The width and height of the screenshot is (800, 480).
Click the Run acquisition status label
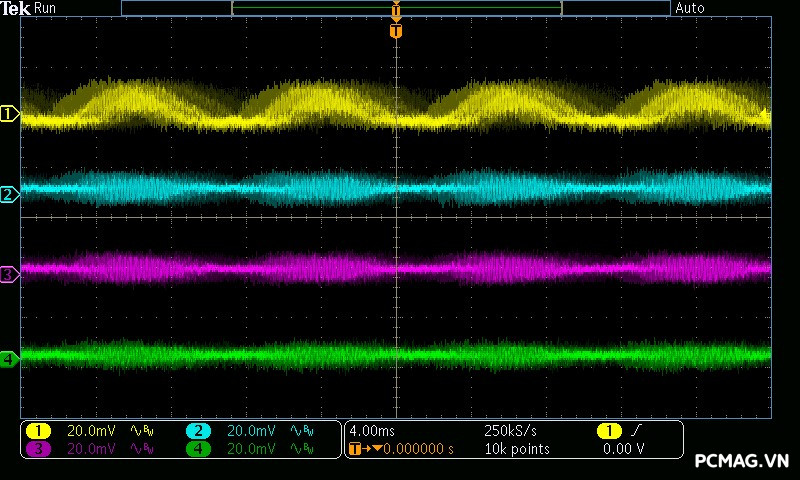click(46, 8)
